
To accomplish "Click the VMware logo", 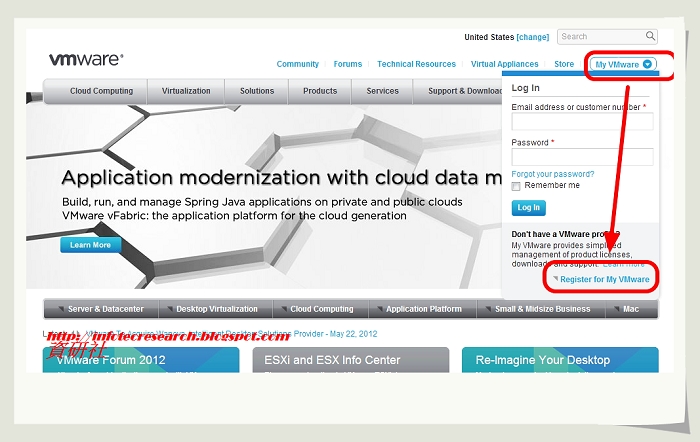I will [86, 59].
